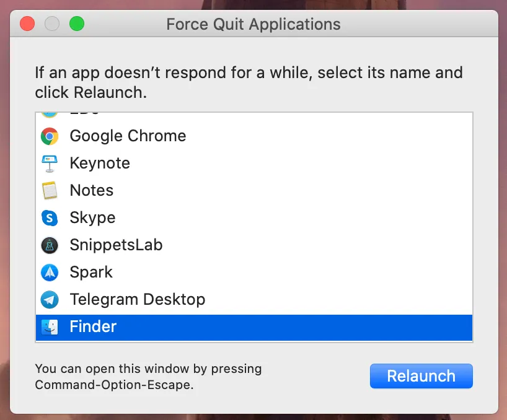
Task: Click the Relaunch button
Action: 421,376
